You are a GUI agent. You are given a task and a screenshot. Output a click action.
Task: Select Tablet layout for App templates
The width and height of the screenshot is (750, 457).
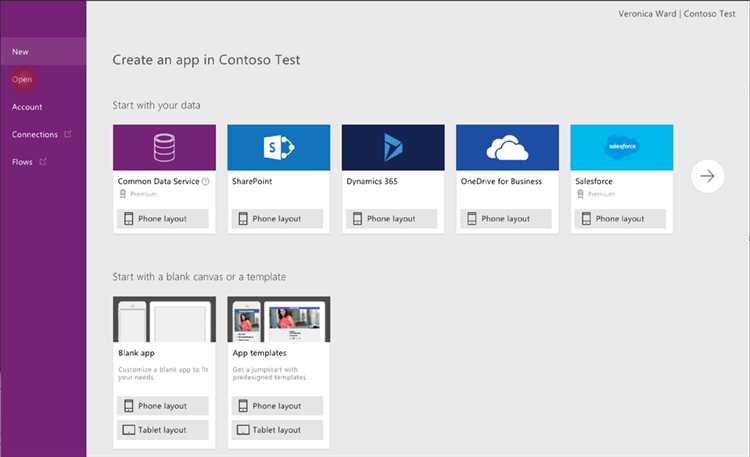pyautogui.click(x=277, y=430)
